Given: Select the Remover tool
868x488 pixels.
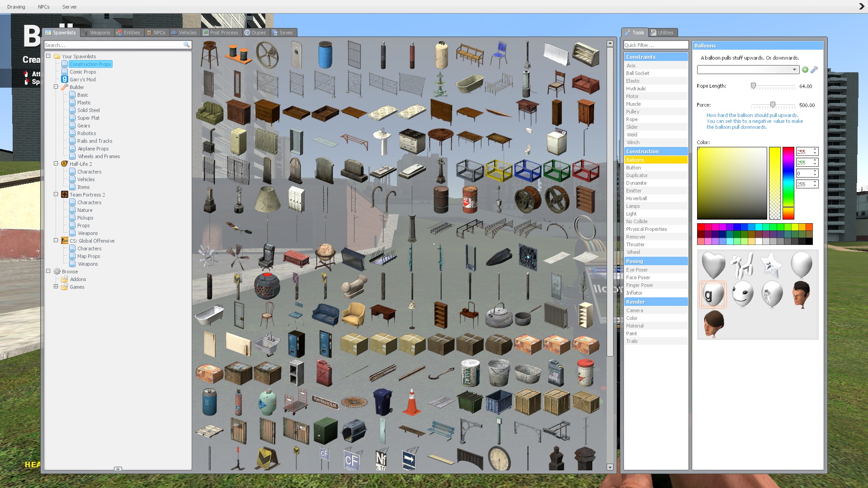Looking at the screenshot, I should point(656,237).
